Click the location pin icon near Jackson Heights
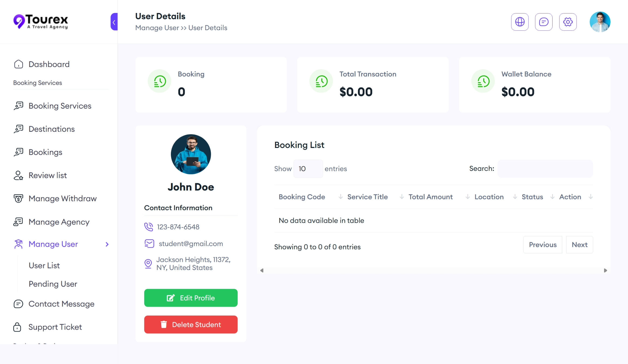628x364 pixels. point(148,264)
